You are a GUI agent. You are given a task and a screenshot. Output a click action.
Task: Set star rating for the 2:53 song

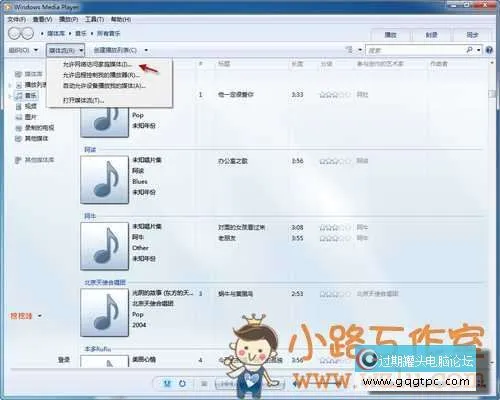pos(335,294)
